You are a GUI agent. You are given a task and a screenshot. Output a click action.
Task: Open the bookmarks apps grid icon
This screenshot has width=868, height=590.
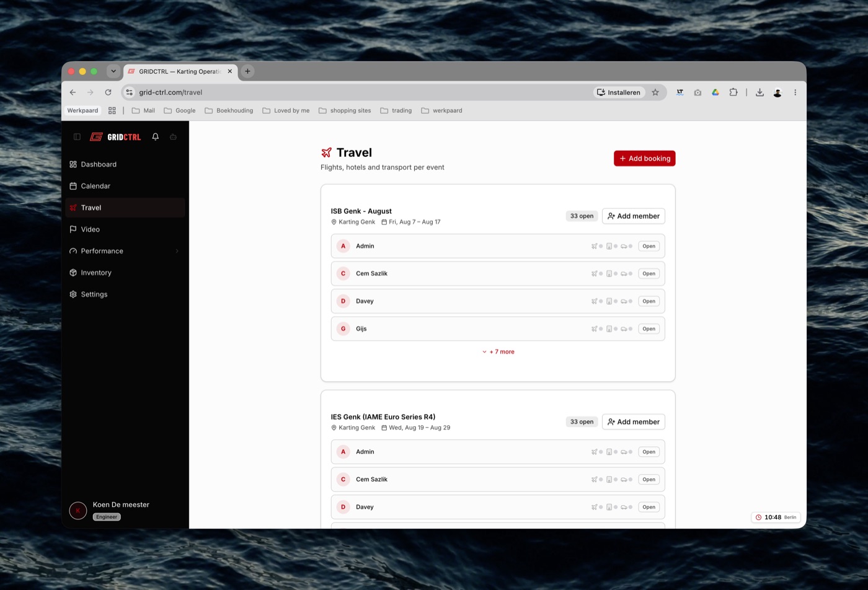point(112,110)
